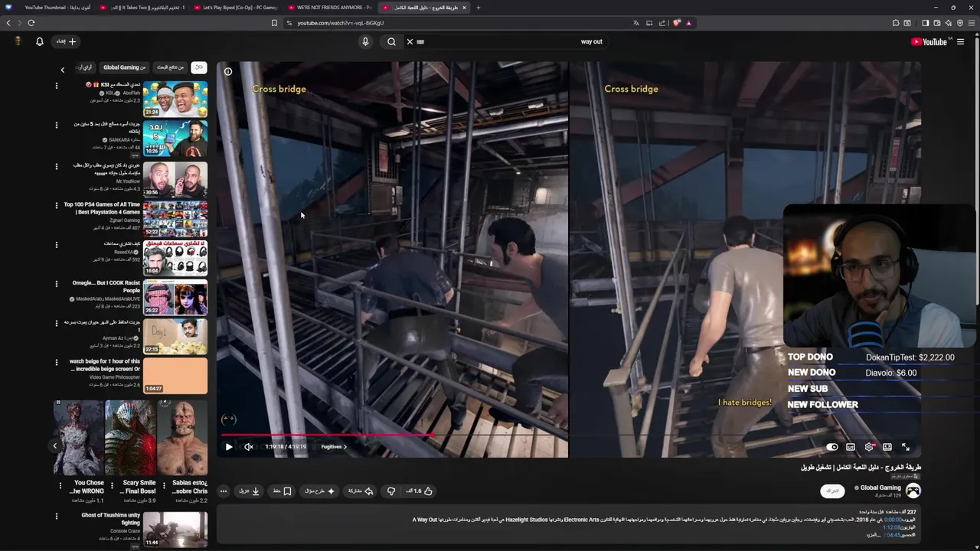
Task: Translate the page from the address bar icon
Action: pyautogui.click(x=636, y=23)
